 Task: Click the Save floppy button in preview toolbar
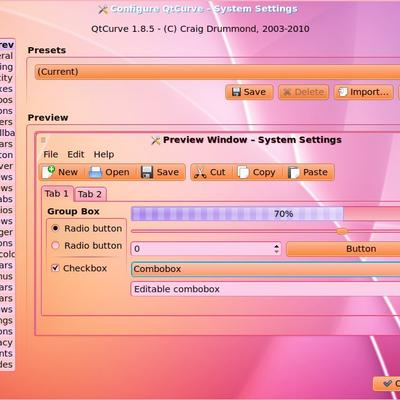[x=160, y=172]
